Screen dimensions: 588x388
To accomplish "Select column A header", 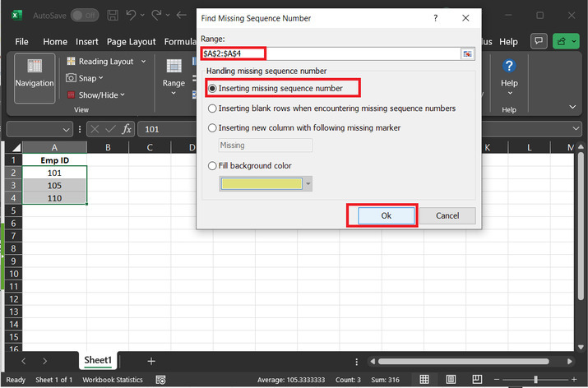I will click(x=54, y=147).
